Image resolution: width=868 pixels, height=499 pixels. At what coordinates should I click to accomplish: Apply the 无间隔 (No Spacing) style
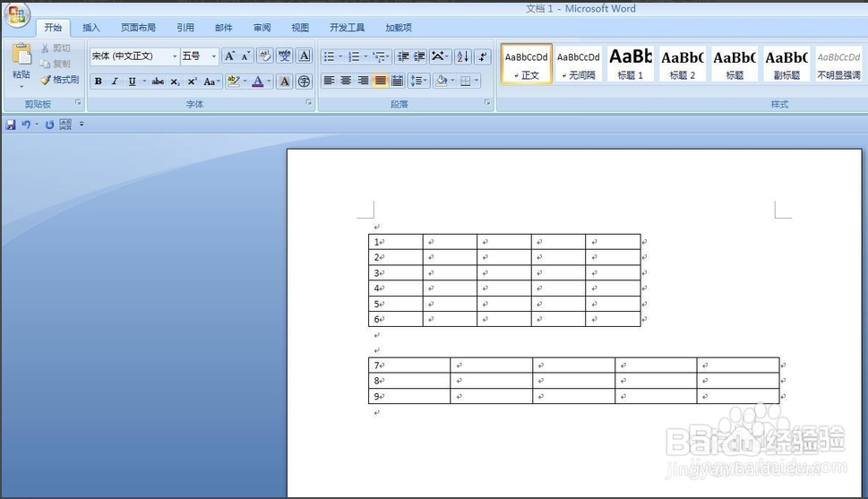(x=579, y=65)
